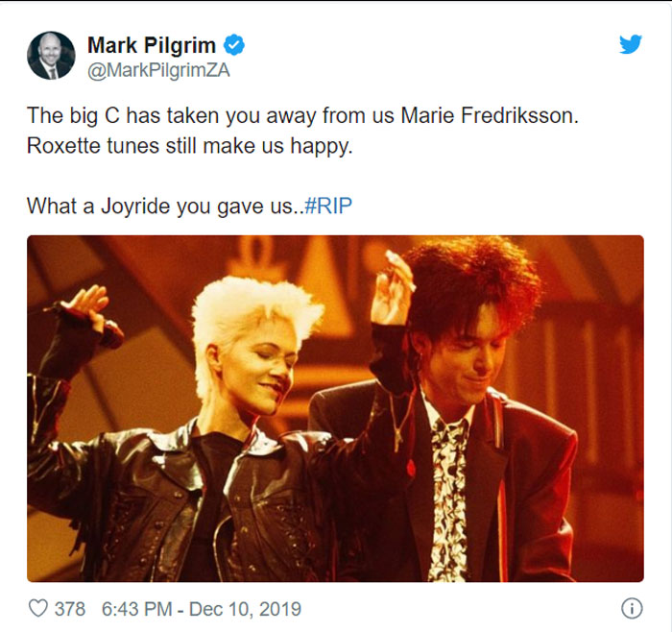
Task: Open Mark Pilgrim's profile avatar
Action: (x=51, y=56)
